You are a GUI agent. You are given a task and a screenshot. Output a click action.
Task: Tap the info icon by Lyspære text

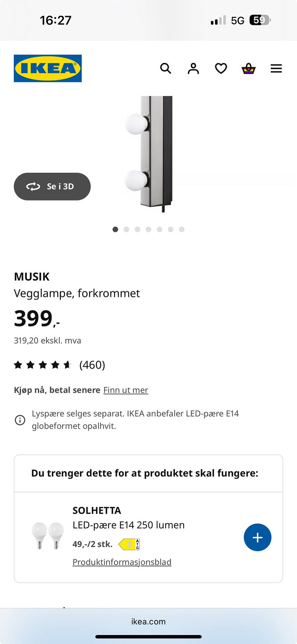(x=20, y=420)
